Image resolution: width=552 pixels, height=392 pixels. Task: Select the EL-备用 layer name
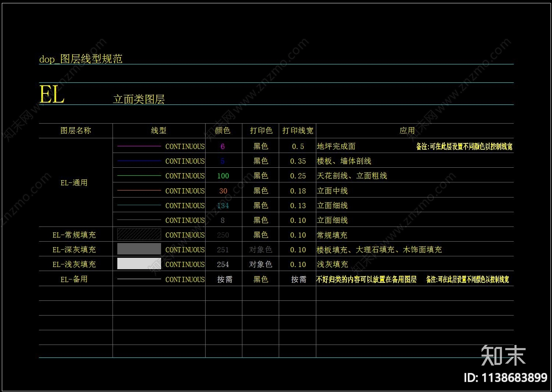point(74,279)
